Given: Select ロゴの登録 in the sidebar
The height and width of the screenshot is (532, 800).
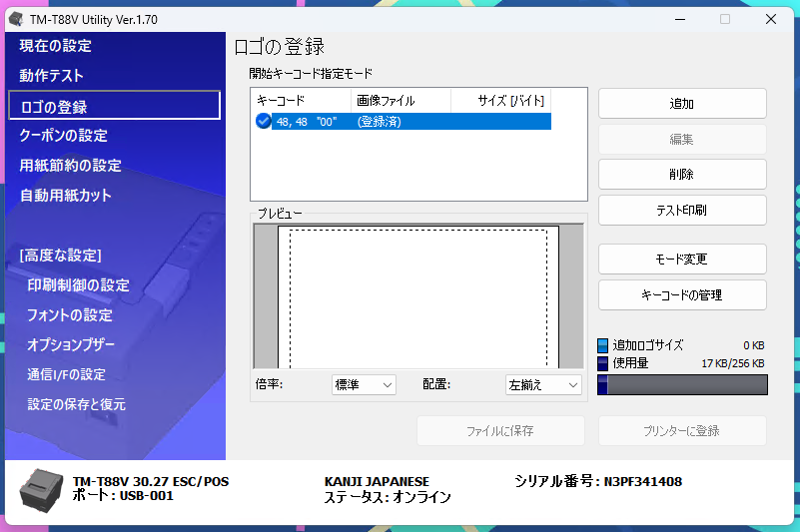Looking at the screenshot, I should pos(114,106).
